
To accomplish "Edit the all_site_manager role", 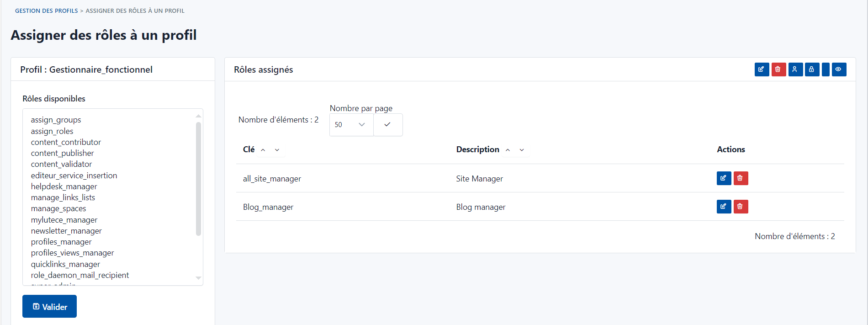I will tap(724, 178).
